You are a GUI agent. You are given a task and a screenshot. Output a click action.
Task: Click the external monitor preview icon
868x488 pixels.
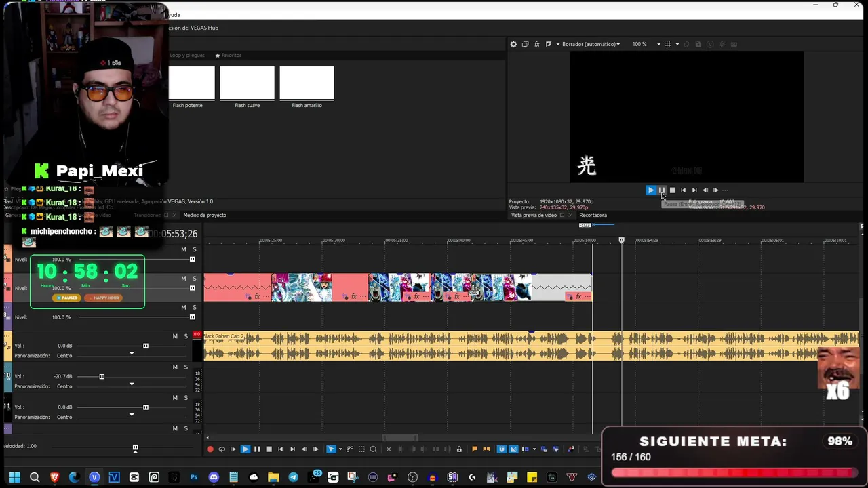click(x=525, y=44)
